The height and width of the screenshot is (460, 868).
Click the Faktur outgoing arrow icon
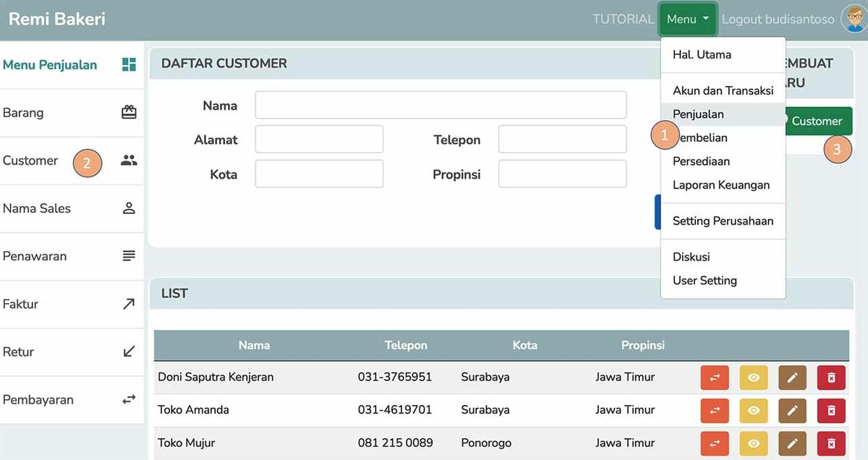[129, 304]
